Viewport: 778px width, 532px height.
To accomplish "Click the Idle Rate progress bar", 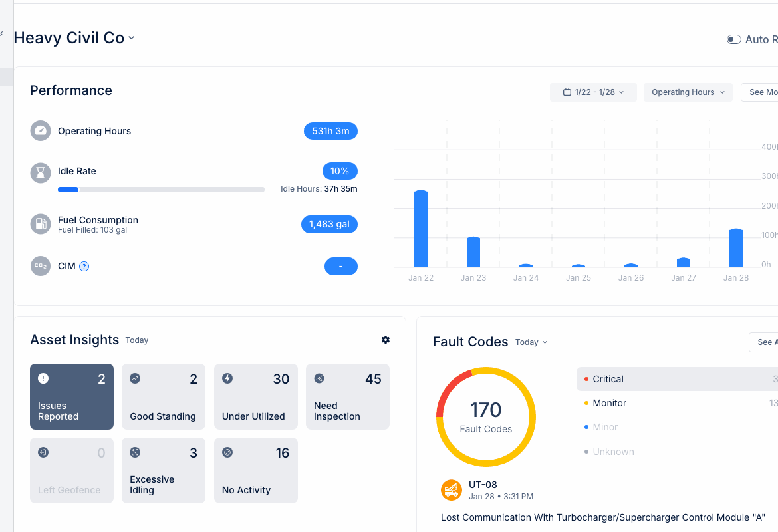I will point(161,189).
